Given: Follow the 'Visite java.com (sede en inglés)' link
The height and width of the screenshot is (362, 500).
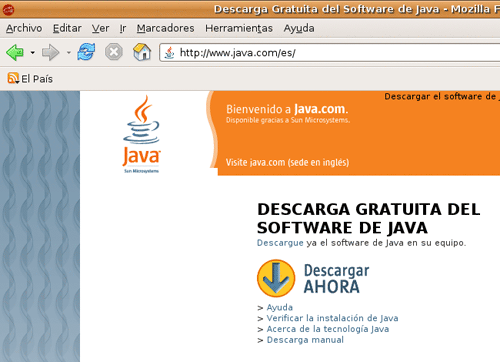Looking at the screenshot, I should [287, 162].
